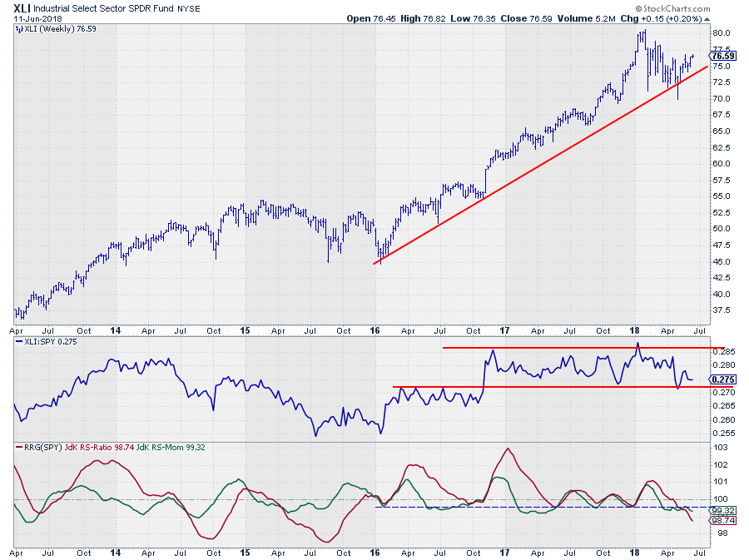This screenshot has height=560, width=749.
Task: Click the rising red trendline on price chart
Action: click(x=540, y=166)
